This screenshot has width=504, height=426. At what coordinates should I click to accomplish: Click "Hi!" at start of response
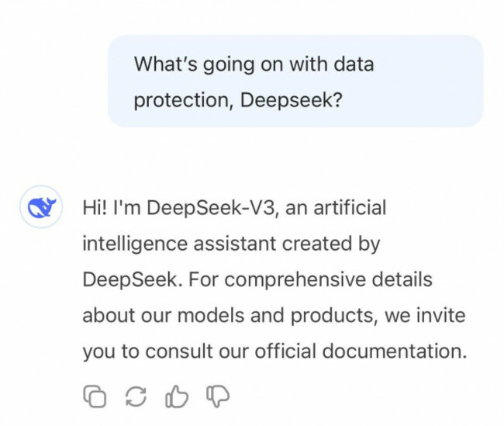tap(95, 207)
